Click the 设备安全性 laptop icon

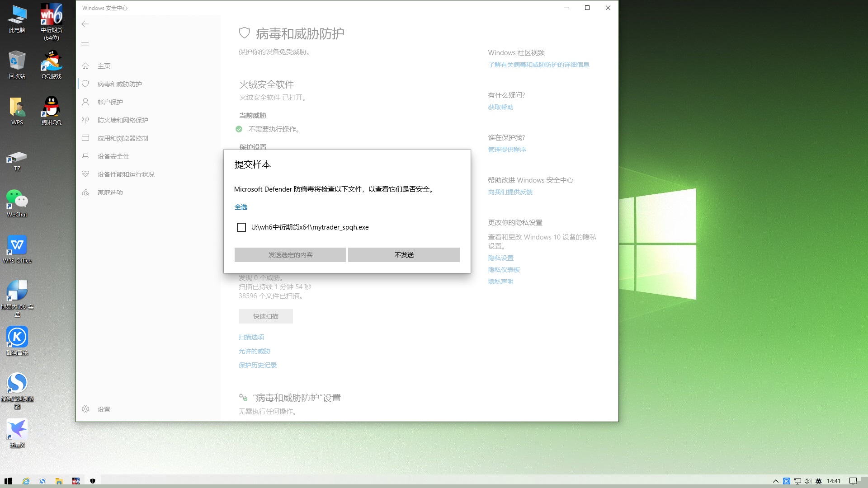[x=85, y=156]
